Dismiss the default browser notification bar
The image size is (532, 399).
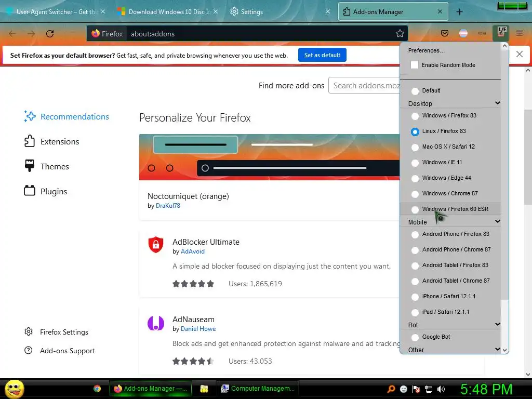(519, 54)
